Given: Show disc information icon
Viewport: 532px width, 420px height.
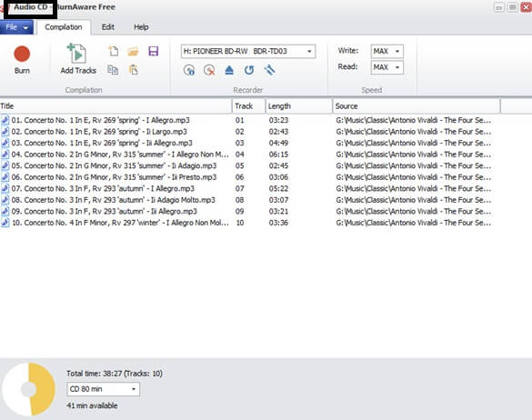Looking at the screenshot, I should point(189,70).
